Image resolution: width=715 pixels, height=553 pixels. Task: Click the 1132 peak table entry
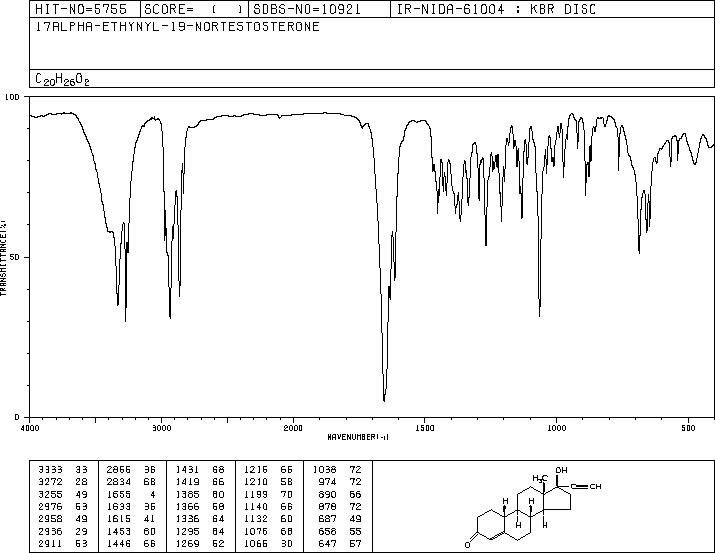(256, 519)
